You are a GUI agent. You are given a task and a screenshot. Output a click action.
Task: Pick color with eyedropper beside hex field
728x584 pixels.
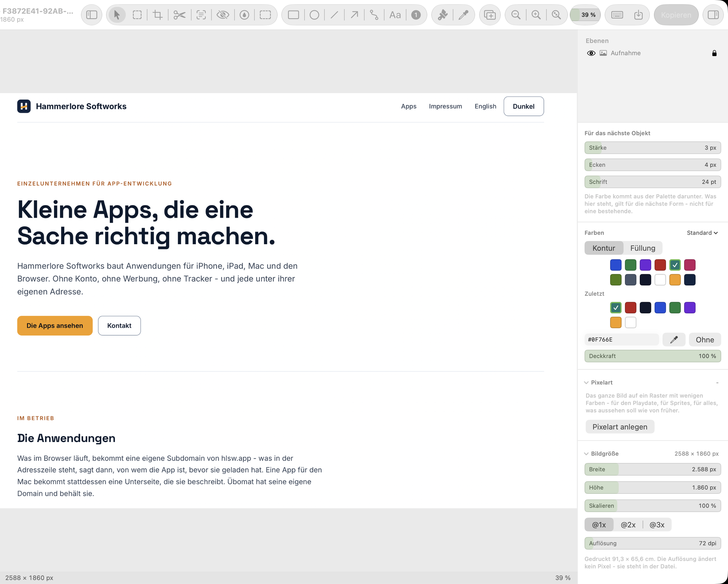tap(674, 340)
